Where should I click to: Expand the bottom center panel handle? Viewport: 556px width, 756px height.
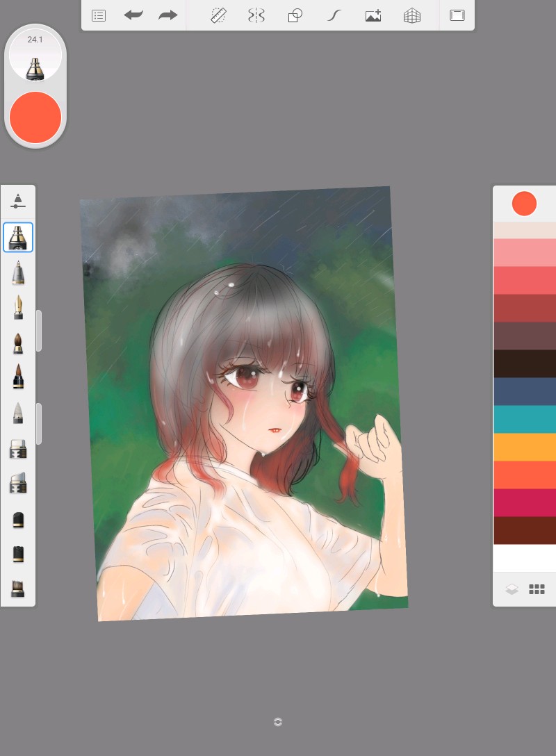(278, 722)
